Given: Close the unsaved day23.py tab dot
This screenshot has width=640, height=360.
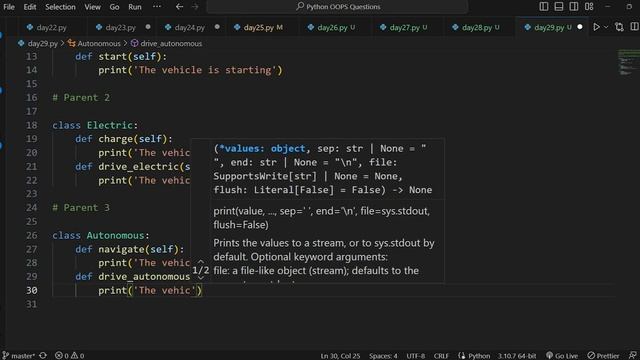Looking at the screenshot, I should pos(148,27).
